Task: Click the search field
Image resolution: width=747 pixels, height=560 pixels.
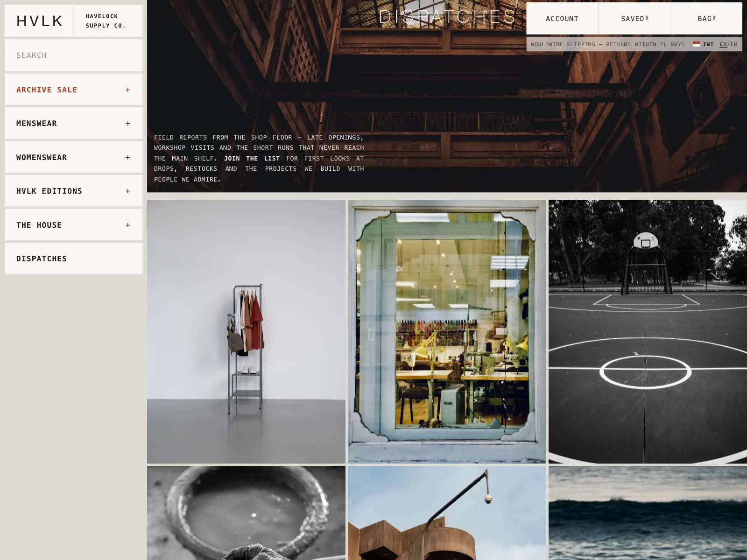Action: pyautogui.click(x=73, y=55)
